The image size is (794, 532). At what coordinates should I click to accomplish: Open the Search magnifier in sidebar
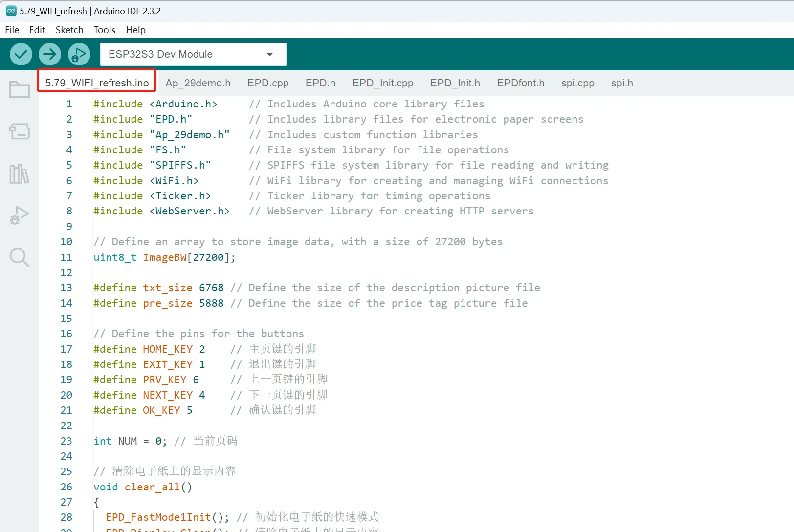pos(20,257)
